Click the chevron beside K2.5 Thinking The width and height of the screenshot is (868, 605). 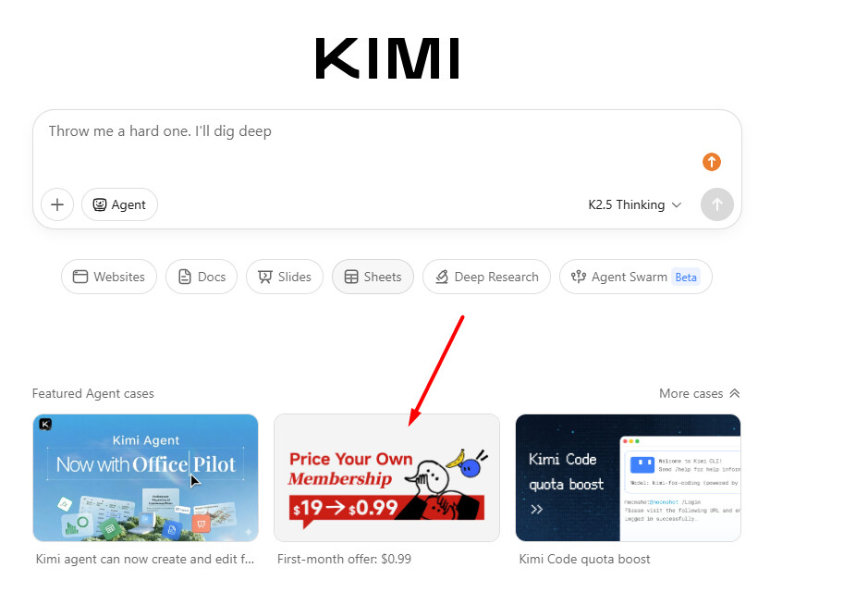(x=677, y=205)
